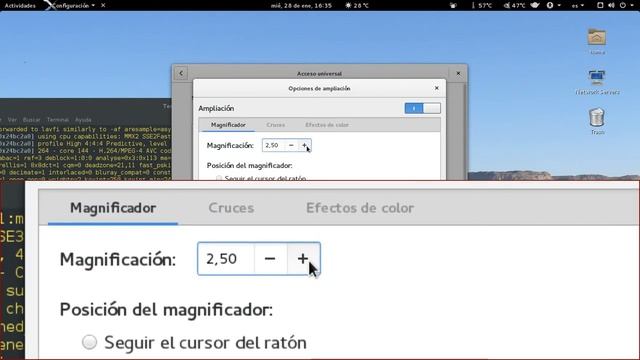
Task: Click the teapot indicator icon in top bar
Action: (x=535, y=5)
